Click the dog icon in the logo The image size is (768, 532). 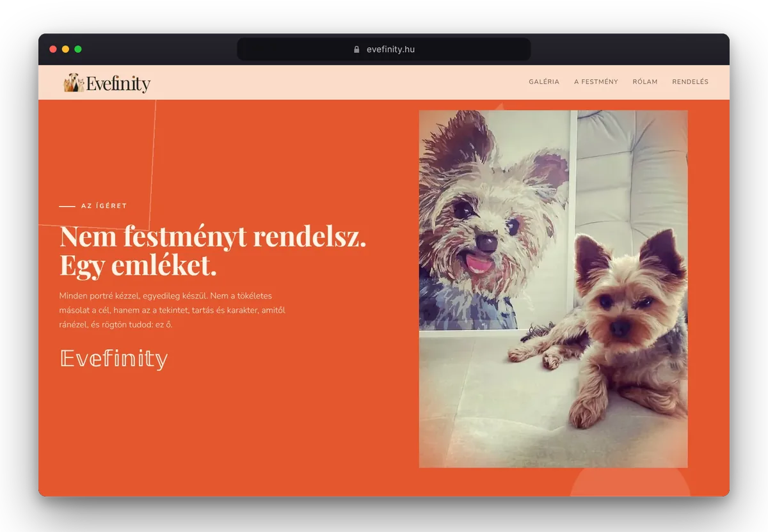74,82
